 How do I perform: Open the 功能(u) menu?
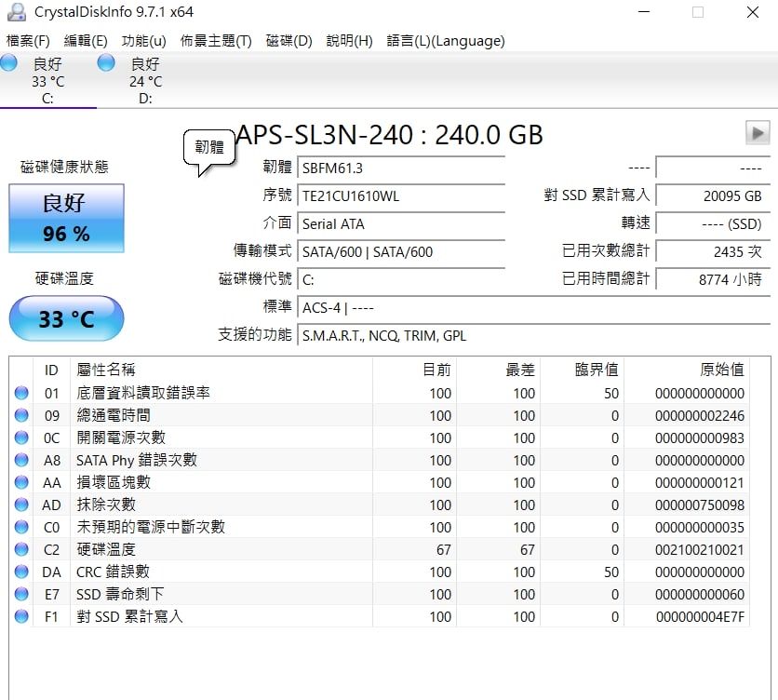[143, 41]
